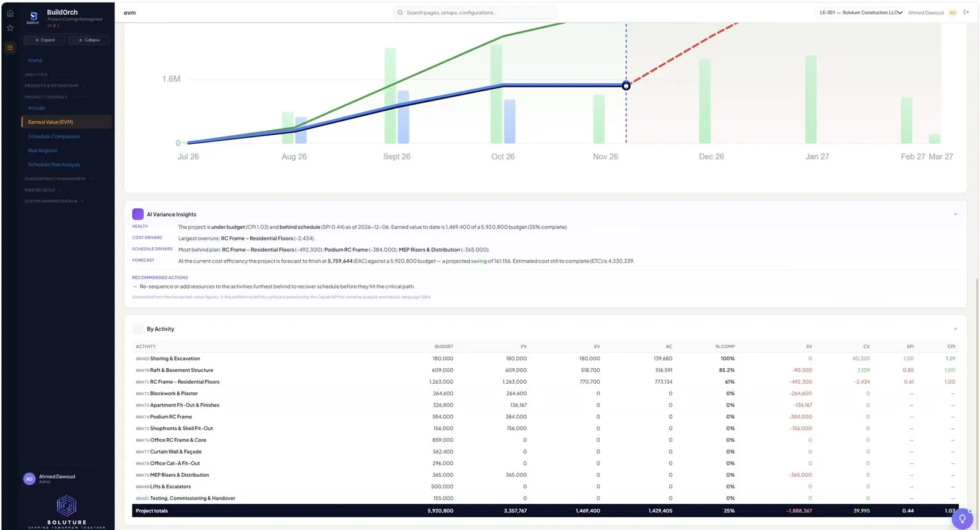Open the AD avatar in the top bar

[952, 12]
